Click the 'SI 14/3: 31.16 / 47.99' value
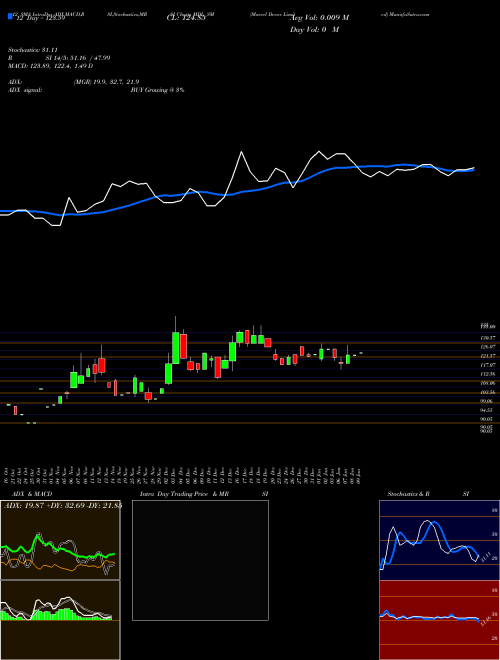The image size is (500, 660). pos(78,58)
